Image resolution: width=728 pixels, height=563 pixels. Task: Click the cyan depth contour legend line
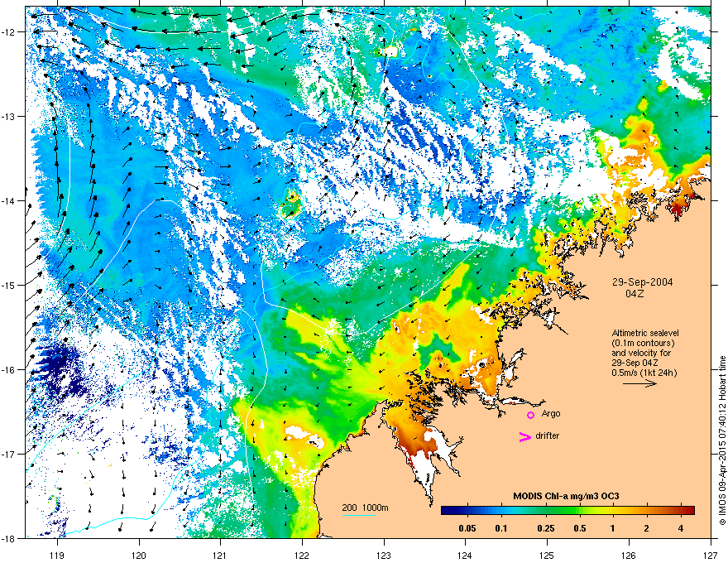[x=359, y=516]
